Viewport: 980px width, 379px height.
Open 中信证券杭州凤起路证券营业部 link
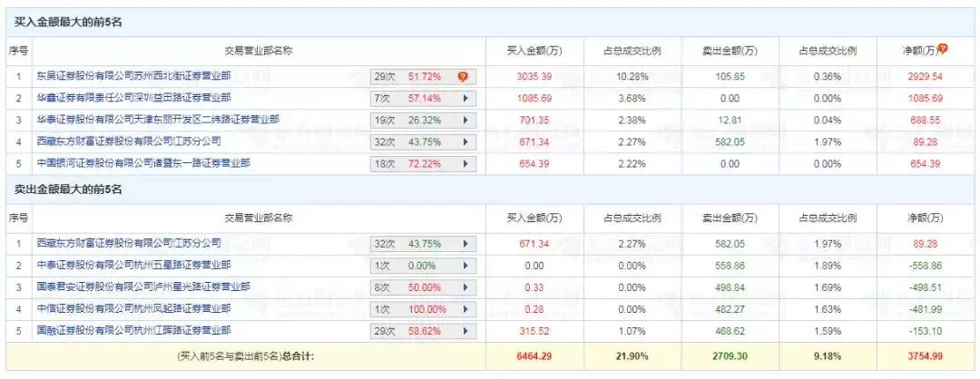pos(133,309)
